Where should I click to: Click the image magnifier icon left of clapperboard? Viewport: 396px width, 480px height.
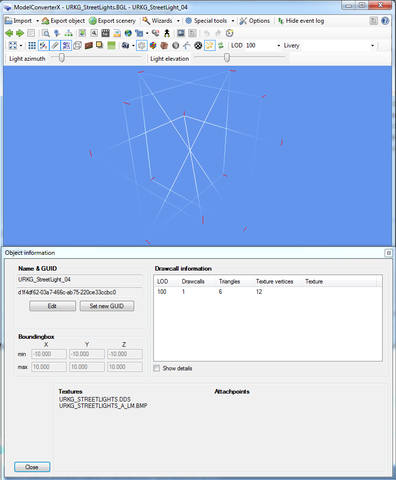94,33
